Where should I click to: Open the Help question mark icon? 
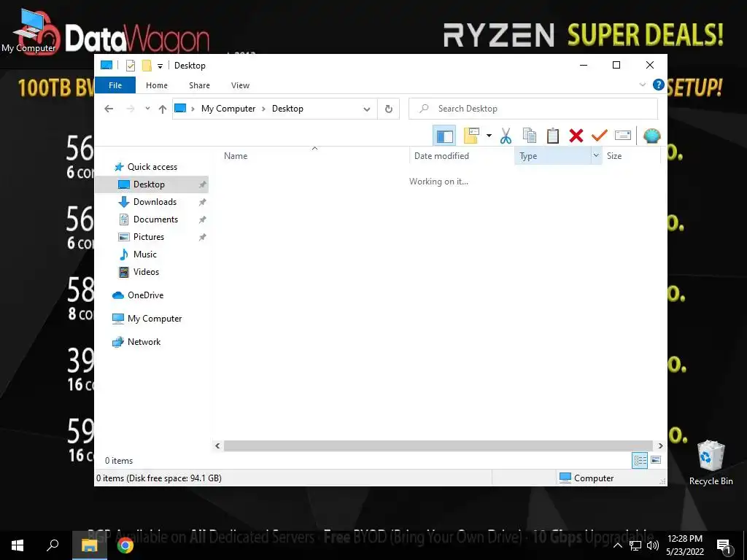[x=659, y=85]
